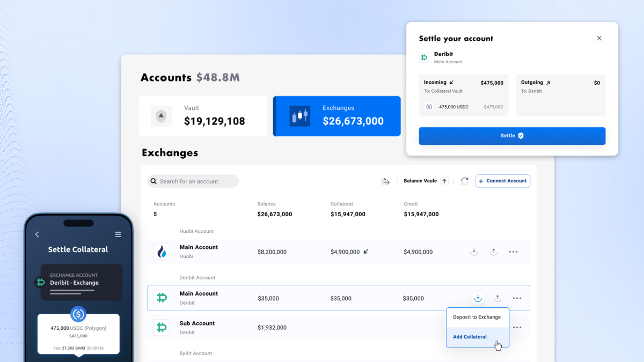The height and width of the screenshot is (362, 644).
Task: Click the Deribit logo in Settle dialog
Action: pos(423,57)
